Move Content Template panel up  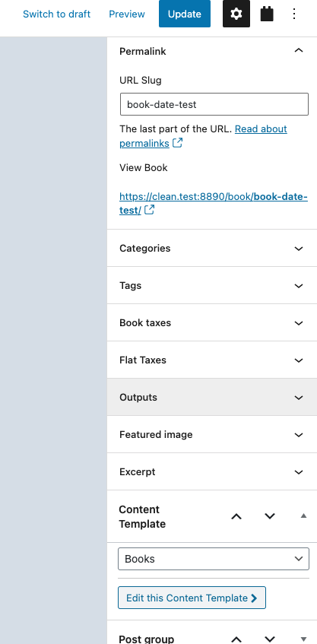[x=236, y=516]
